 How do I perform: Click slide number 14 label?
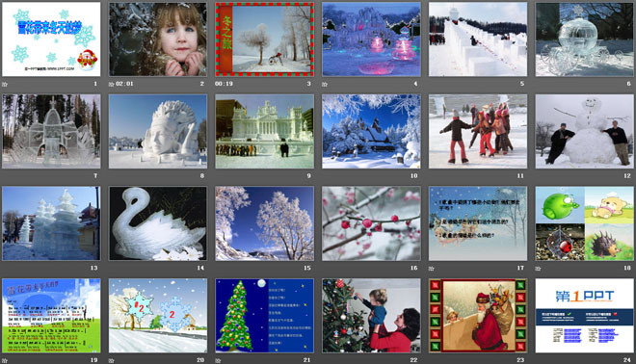click(x=200, y=268)
